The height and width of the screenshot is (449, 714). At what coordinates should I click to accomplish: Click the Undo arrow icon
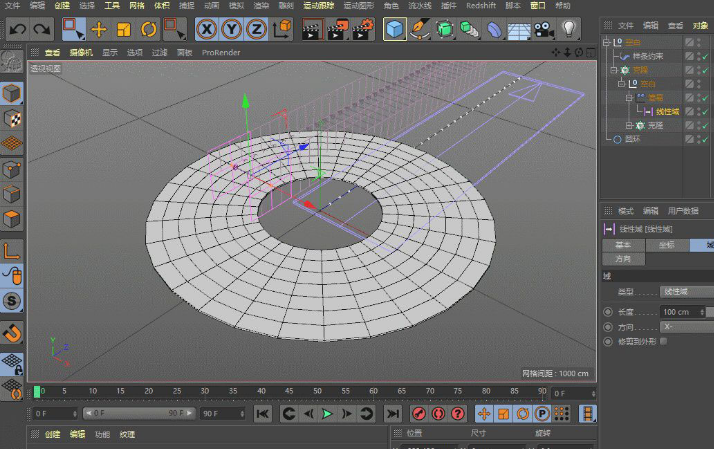(x=18, y=29)
